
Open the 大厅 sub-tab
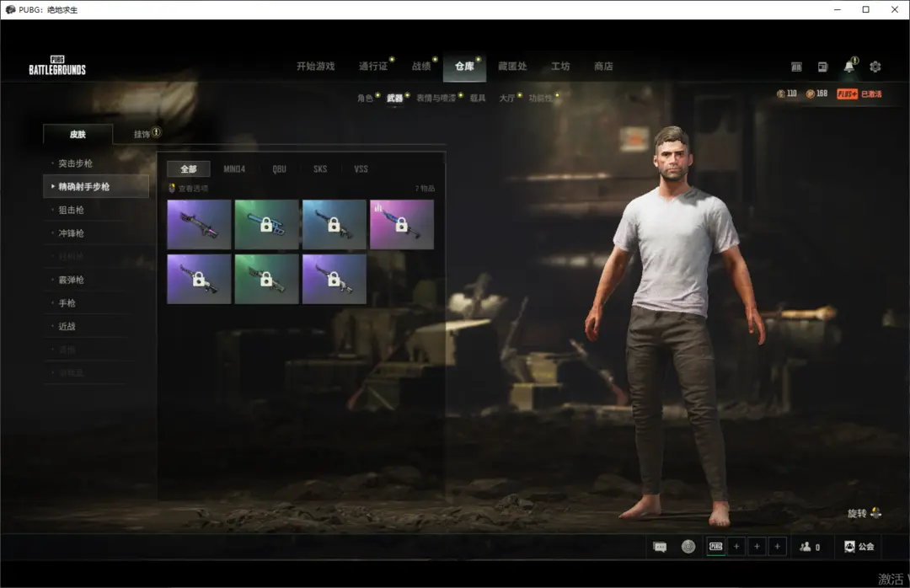coord(506,98)
